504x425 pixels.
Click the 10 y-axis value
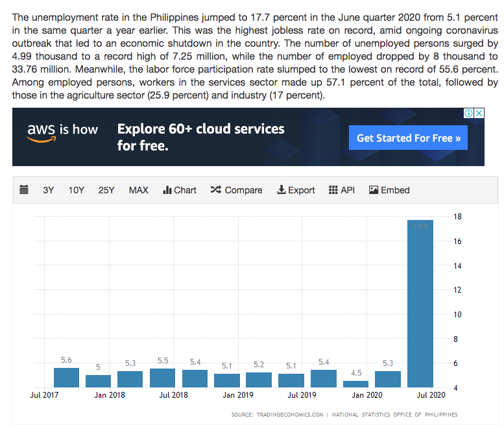point(457,315)
